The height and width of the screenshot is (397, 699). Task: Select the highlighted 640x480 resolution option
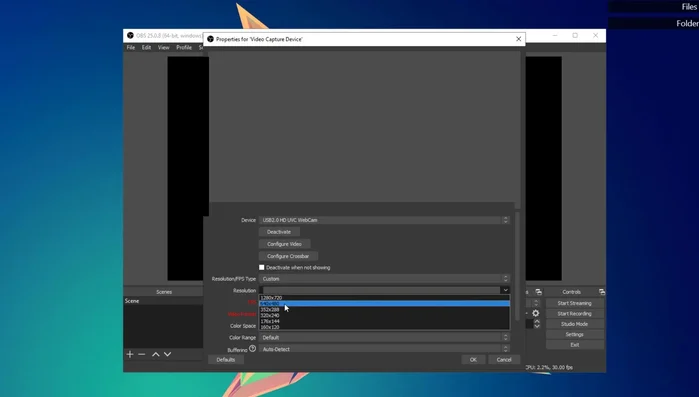pos(384,303)
